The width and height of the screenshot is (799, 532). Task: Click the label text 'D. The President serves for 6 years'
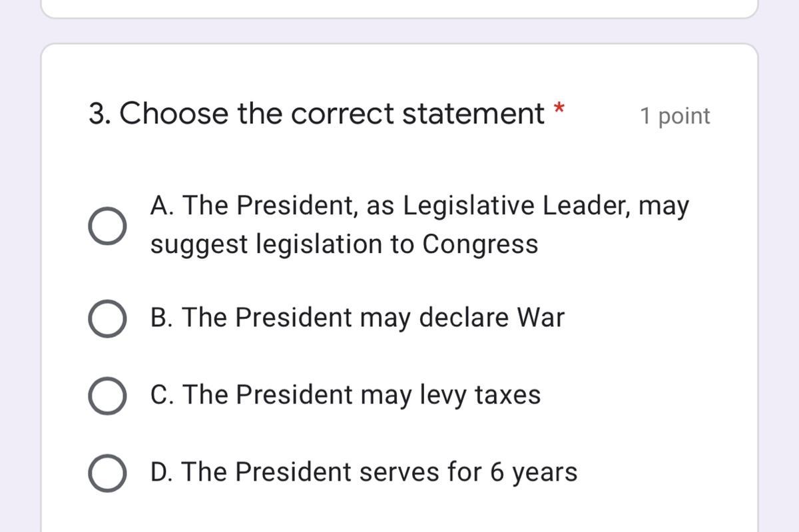[364, 472]
